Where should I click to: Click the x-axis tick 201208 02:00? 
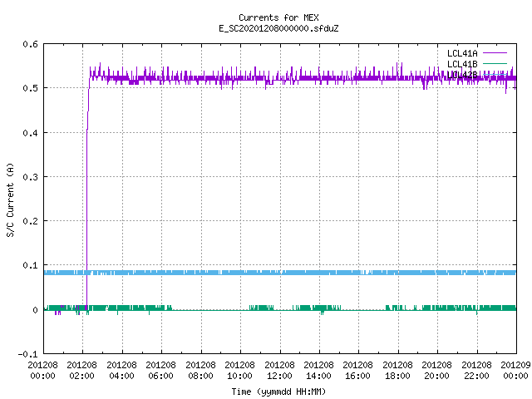(81, 371)
